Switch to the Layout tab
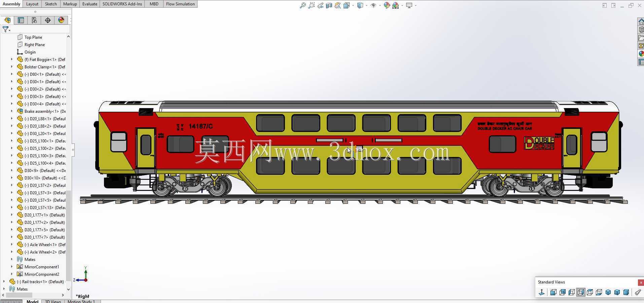 [32, 4]
